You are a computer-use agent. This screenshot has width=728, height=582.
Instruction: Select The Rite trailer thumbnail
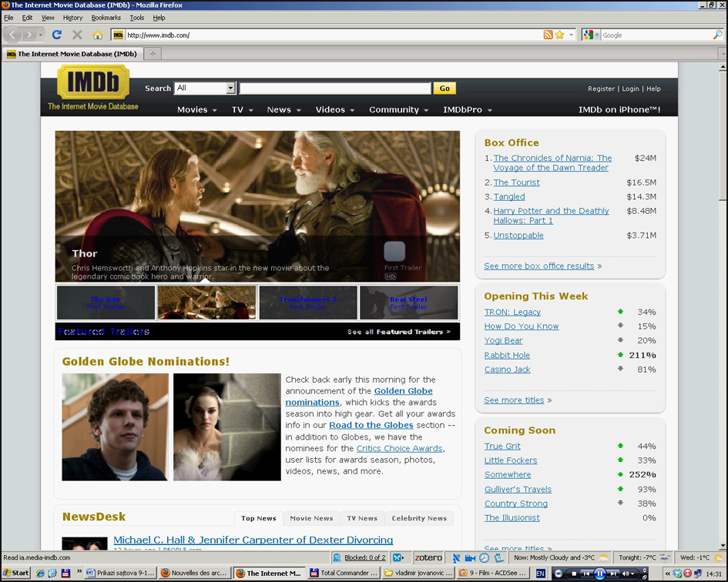pyautogui.click(x=106, y=303)
